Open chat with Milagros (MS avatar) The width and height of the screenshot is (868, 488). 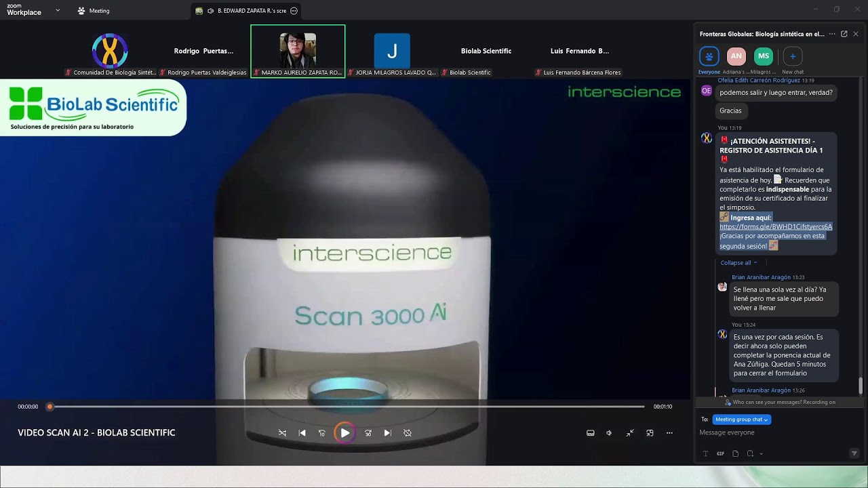[x=764, y=60]
